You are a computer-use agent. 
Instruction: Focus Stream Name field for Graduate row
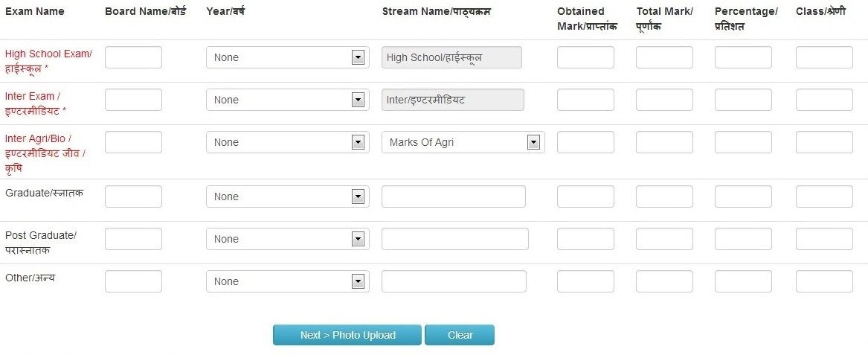coord(454,196)
